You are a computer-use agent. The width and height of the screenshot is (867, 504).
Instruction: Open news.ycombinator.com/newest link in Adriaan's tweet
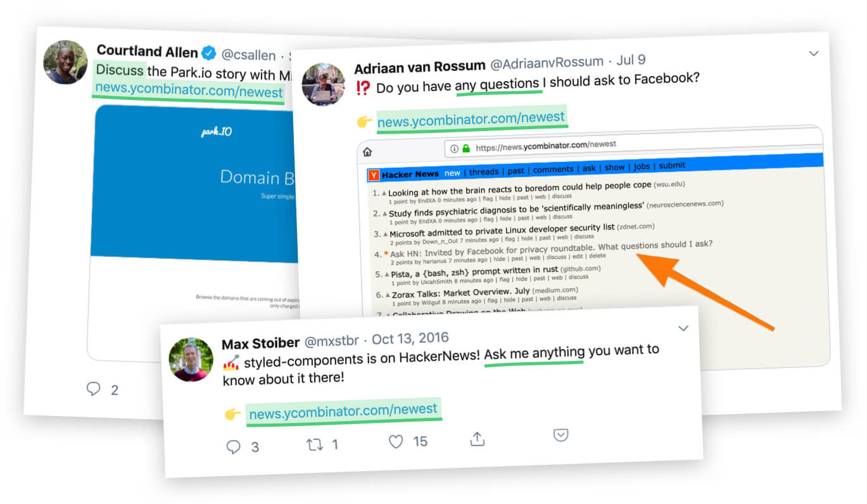[x=471, y=118]
